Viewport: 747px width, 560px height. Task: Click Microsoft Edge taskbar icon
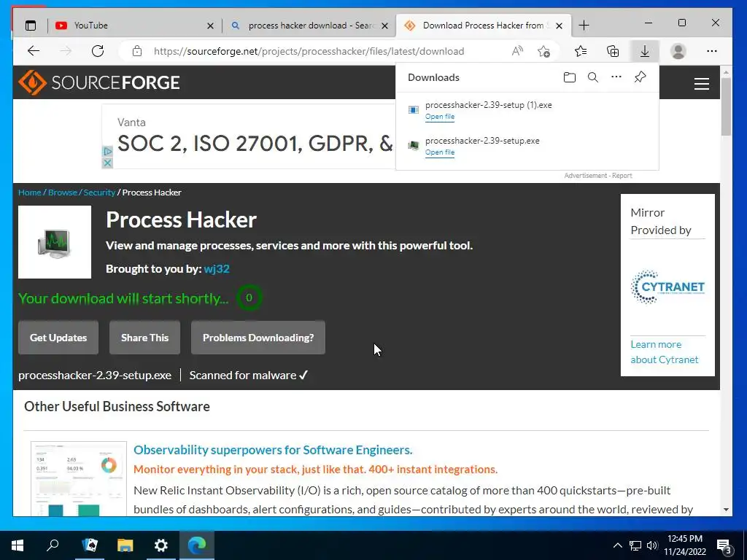tap(197, 545)
